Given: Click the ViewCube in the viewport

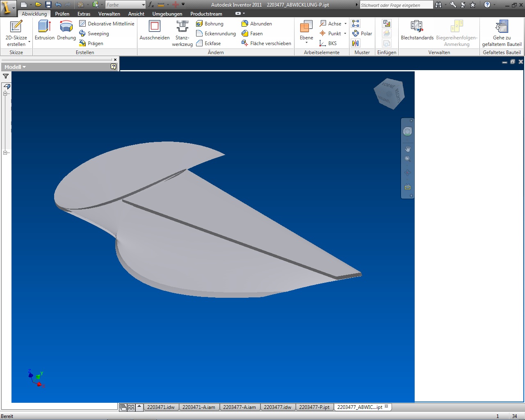Looking at the screenshot, I should point(389,94).
